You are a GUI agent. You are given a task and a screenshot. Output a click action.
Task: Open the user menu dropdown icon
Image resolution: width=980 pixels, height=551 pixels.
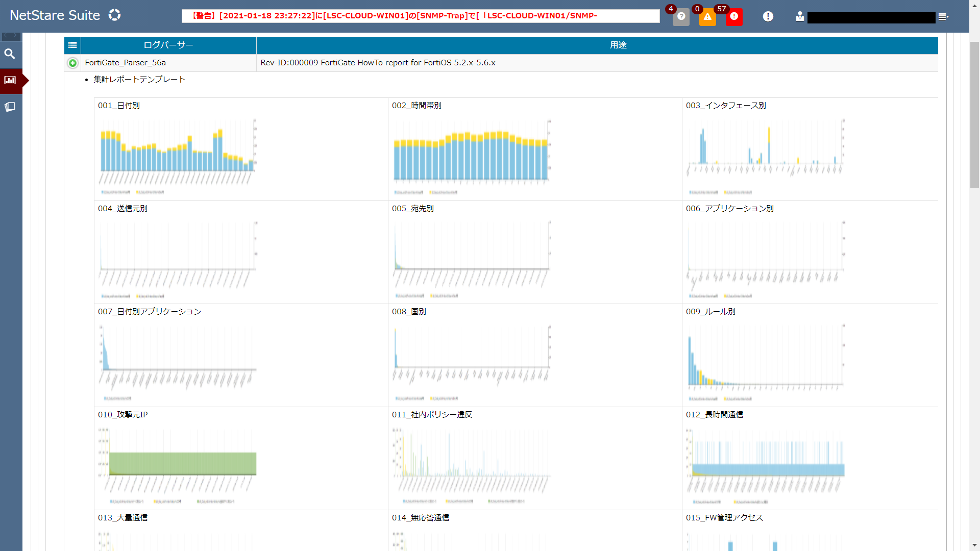[943, 17]
